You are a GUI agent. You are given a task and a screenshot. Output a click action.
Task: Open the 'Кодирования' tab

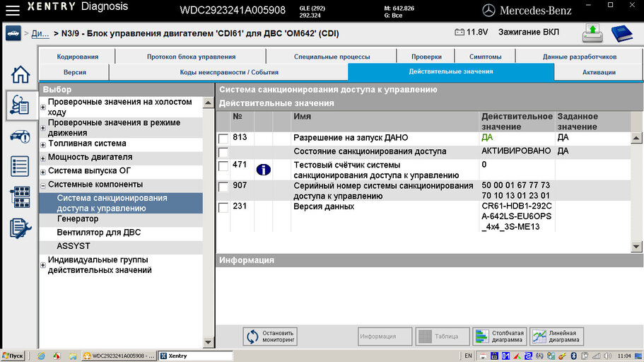point(77,57)
